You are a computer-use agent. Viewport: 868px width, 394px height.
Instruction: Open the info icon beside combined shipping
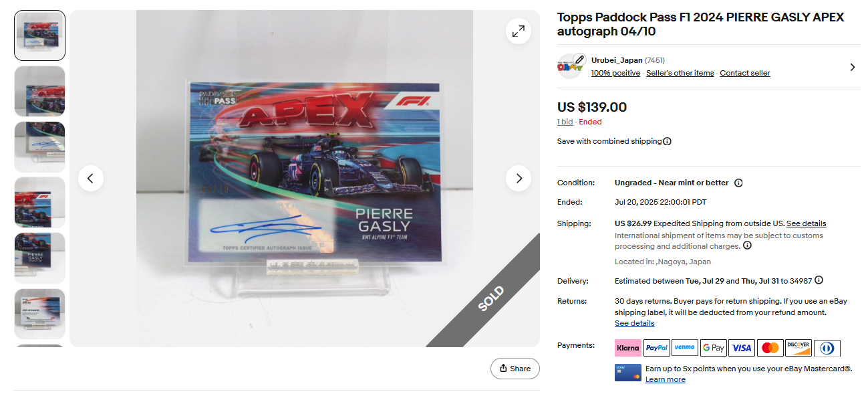[667, 141]
